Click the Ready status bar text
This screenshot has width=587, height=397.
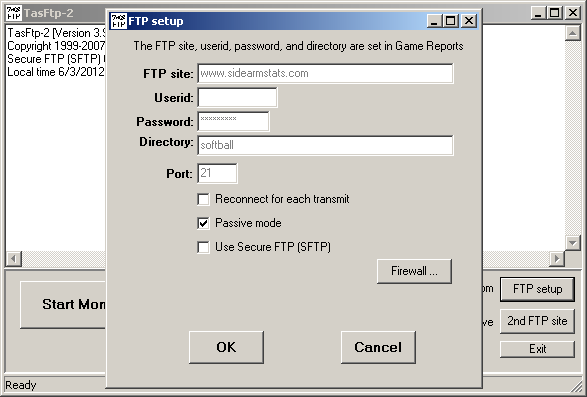click(x=21, y=385)
